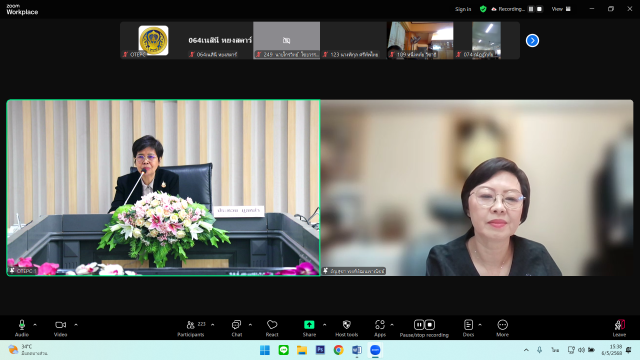Viewport: 640px width, 360px height.
Task: Click the system tray microphone icon
Action: coord(540,350)
